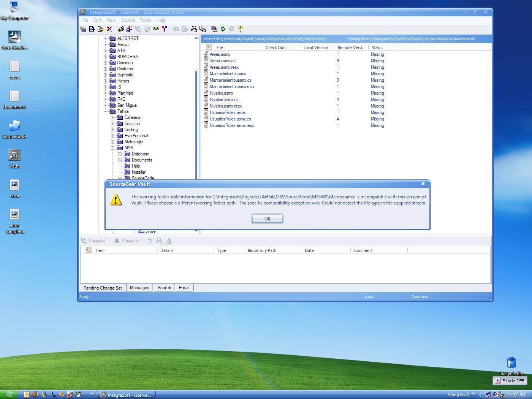Select the travis desktop file

pos(14,70)
